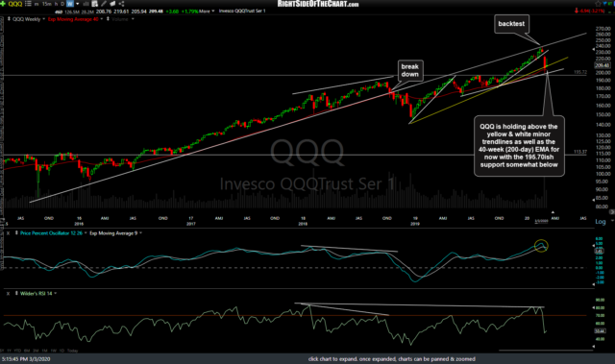The height and width of the screenshot is (364, 615).
Task: Toggle the 'Log' scale button
Action: coord(601,222)
